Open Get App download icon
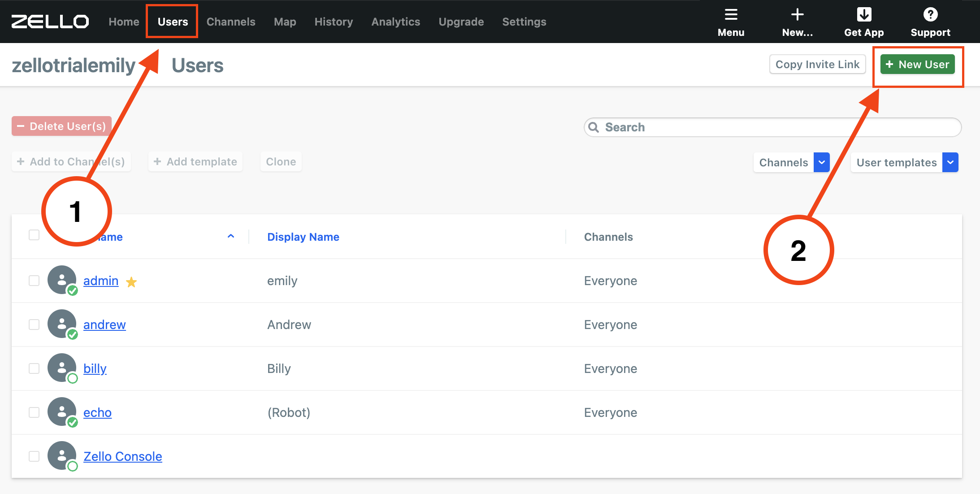The width and height of the screenshot is (980, 494). 864,15
